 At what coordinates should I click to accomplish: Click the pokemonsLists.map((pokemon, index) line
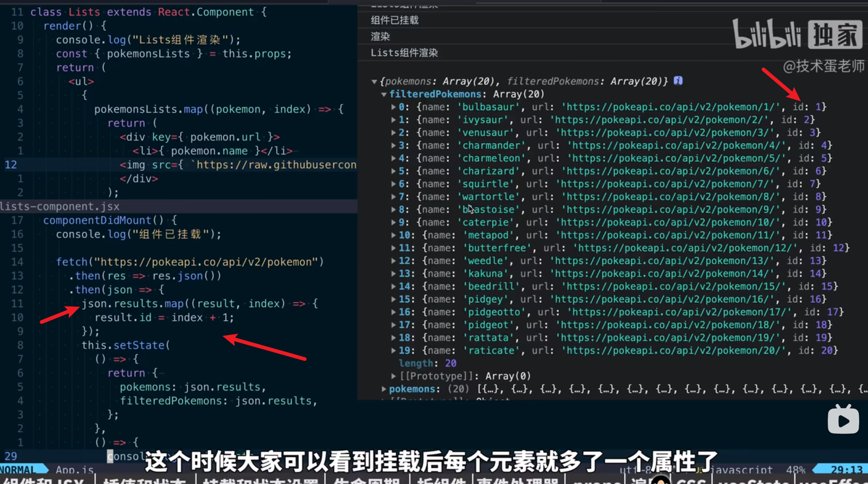coord(219,109)
